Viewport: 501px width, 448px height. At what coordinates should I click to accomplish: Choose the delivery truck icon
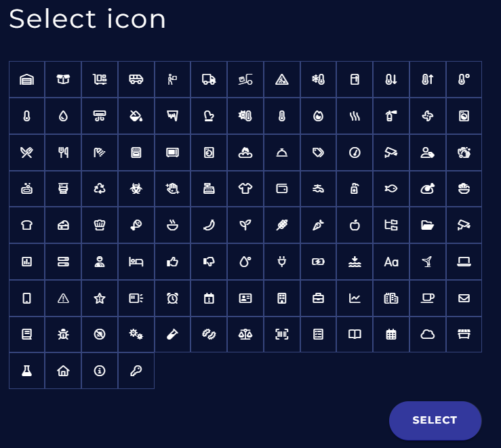pyautogui.click(x=209, y=80)
